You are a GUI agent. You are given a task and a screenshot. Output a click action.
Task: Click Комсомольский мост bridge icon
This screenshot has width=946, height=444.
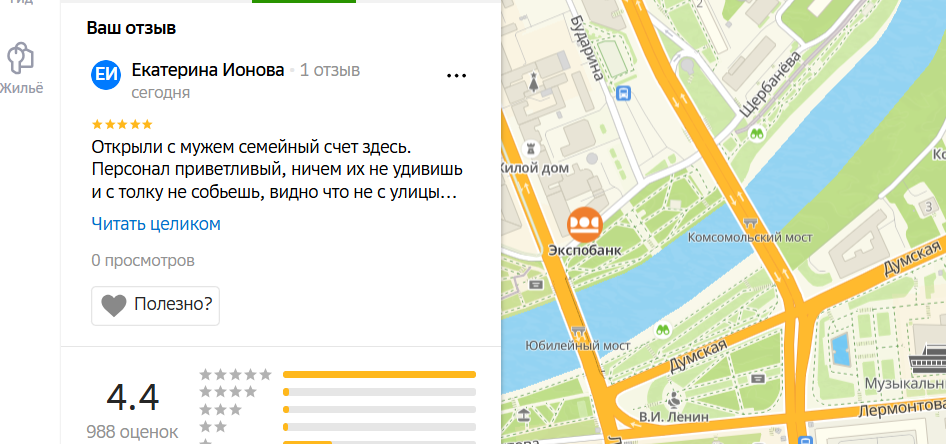pyautogui.click(x=751, y=222)
